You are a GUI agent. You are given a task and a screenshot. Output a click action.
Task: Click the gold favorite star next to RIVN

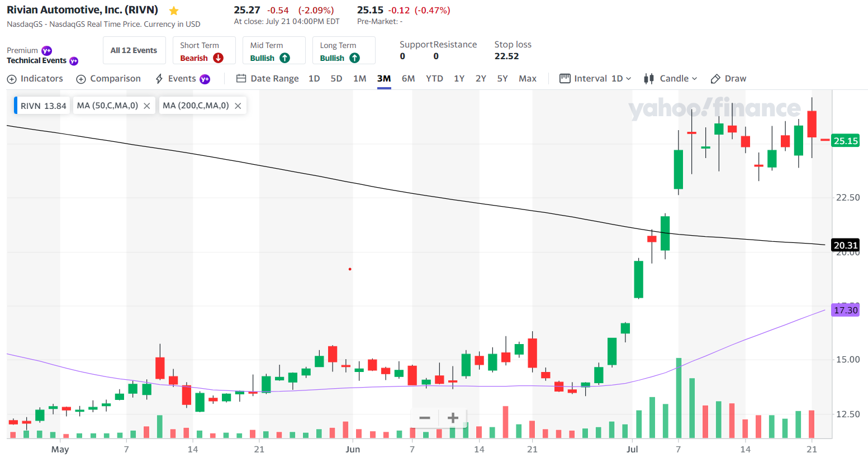pyautogui.click(x=174, y=11)
